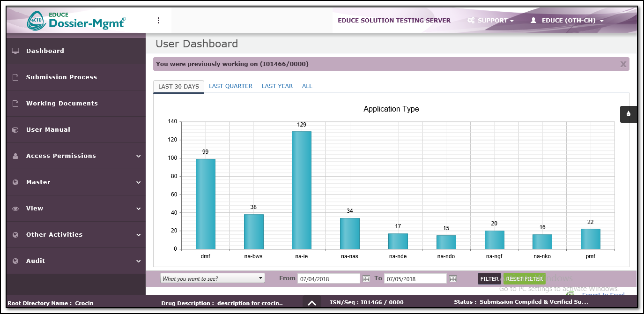Open the calendar picker beside From date
Viewport: 644px width, 314px height.
click(x=366, y=279)
